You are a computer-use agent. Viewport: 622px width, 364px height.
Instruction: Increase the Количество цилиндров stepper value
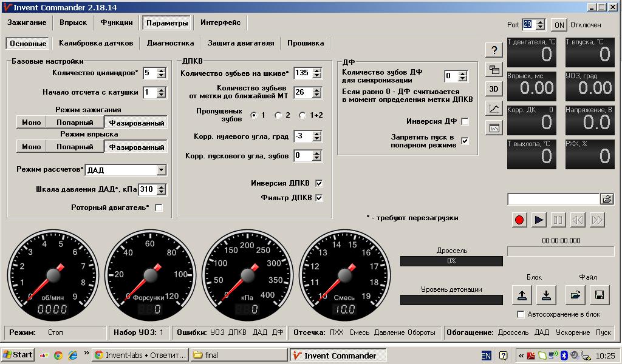tap(161, 70)
